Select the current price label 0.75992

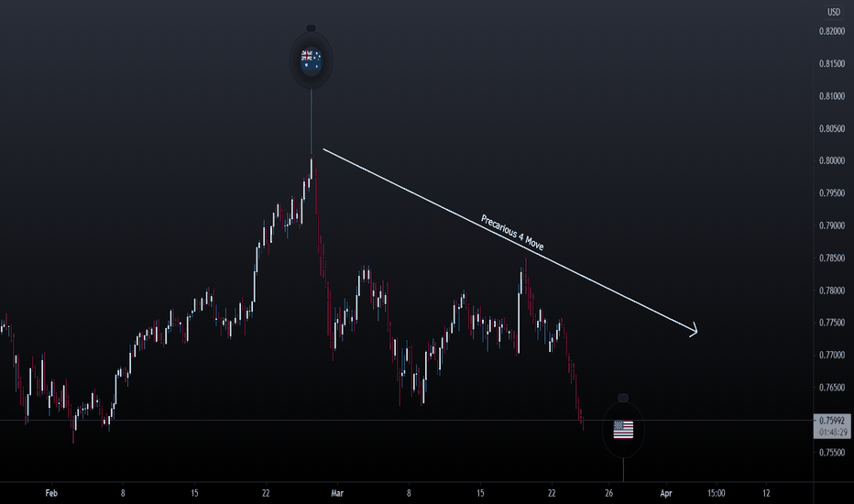coord(832,421)
